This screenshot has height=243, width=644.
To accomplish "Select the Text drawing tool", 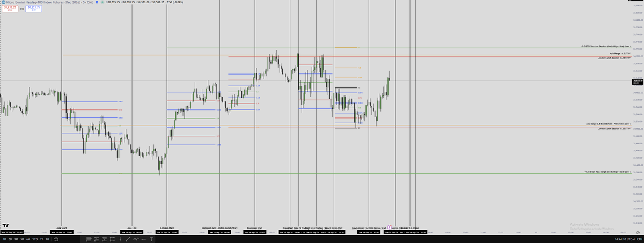I will pyautogui.click(x=151, y=239).
